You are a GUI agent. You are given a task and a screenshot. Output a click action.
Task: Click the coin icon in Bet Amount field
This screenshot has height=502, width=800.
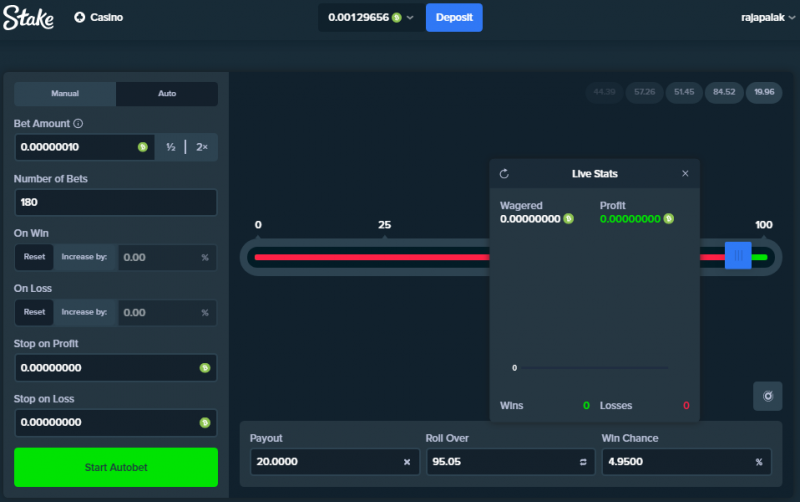pos(142,147)
